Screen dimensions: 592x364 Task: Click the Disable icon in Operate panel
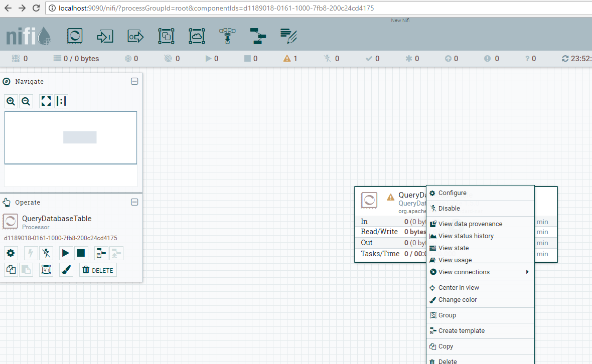point(46,253)
